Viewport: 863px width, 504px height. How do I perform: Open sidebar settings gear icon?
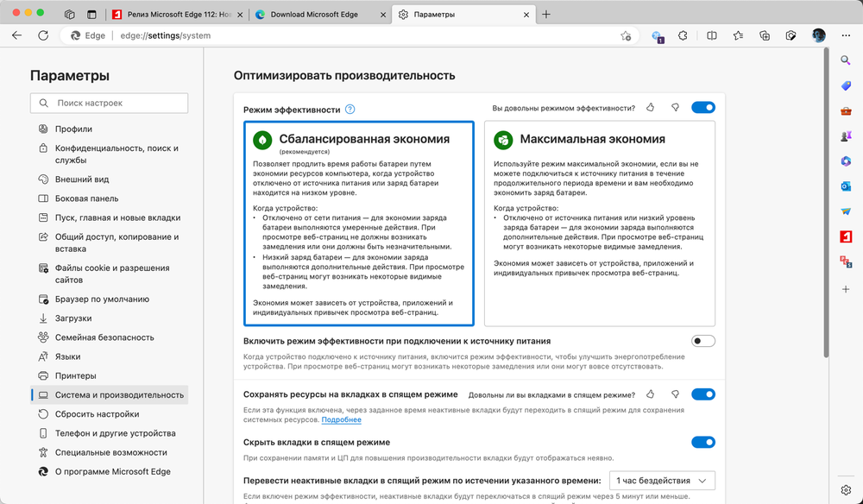846,489
